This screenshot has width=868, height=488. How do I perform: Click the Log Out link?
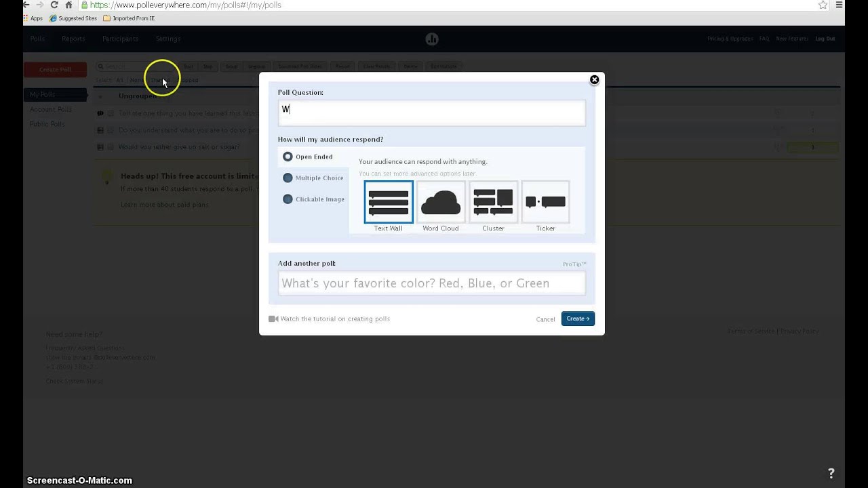(x=825, y=39)
